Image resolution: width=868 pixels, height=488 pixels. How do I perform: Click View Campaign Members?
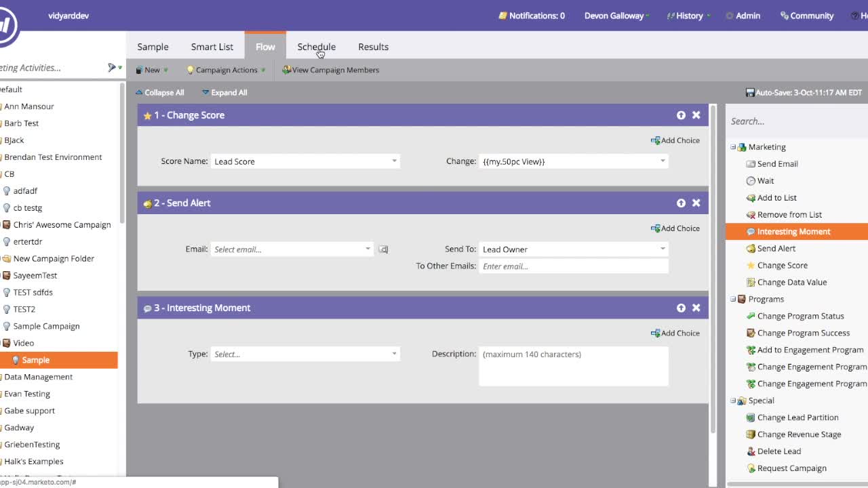pos(331,70)
